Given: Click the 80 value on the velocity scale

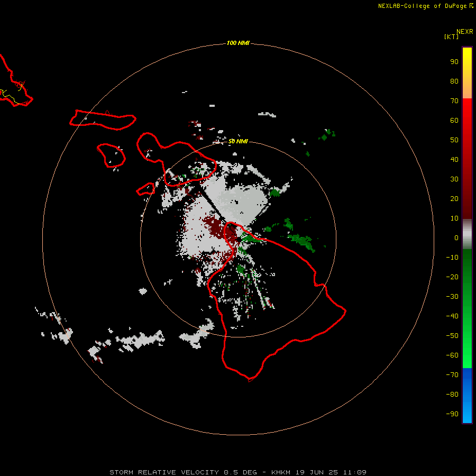Looking at the screenshot, I should point(454,81).
